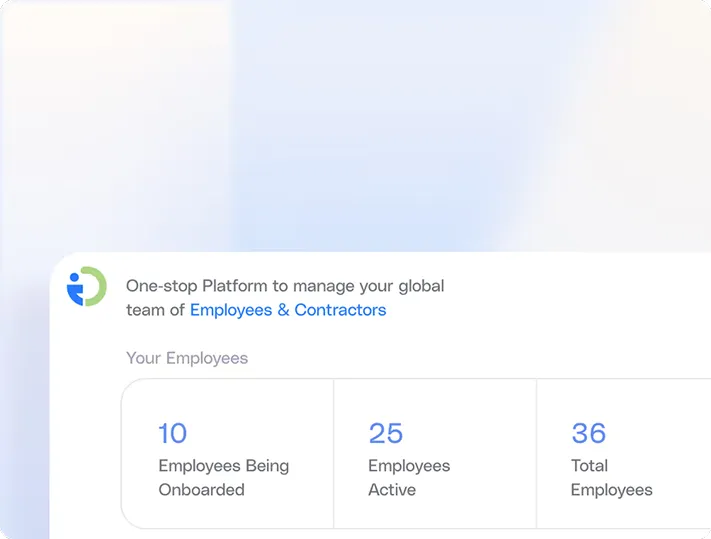Open the Employees & Contractors link
The height and width of the screenshot is (539, 711).
288,310
